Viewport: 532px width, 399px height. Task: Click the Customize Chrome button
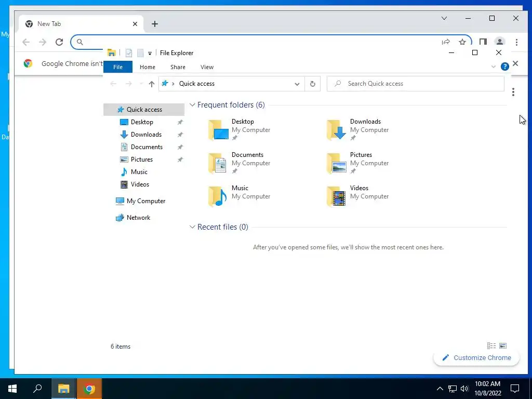coord(476,357)
